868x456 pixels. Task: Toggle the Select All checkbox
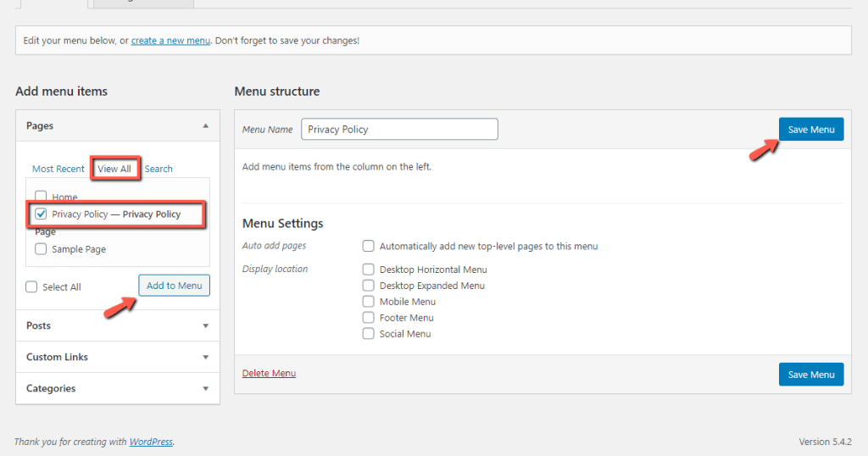[31, 286]
